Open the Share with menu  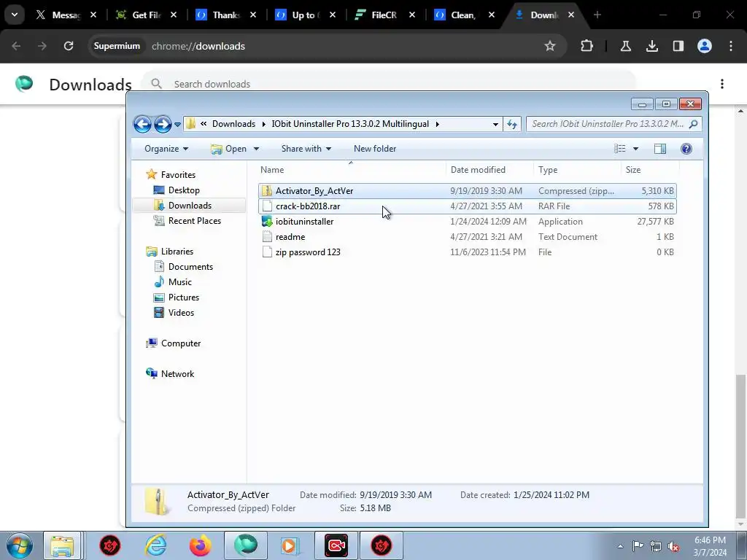click(306, 149)
